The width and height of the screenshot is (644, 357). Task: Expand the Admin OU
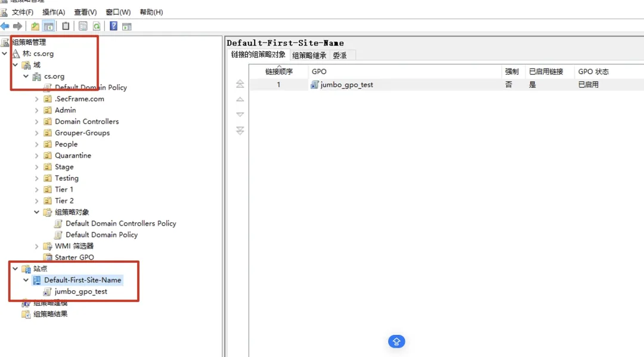36,110
